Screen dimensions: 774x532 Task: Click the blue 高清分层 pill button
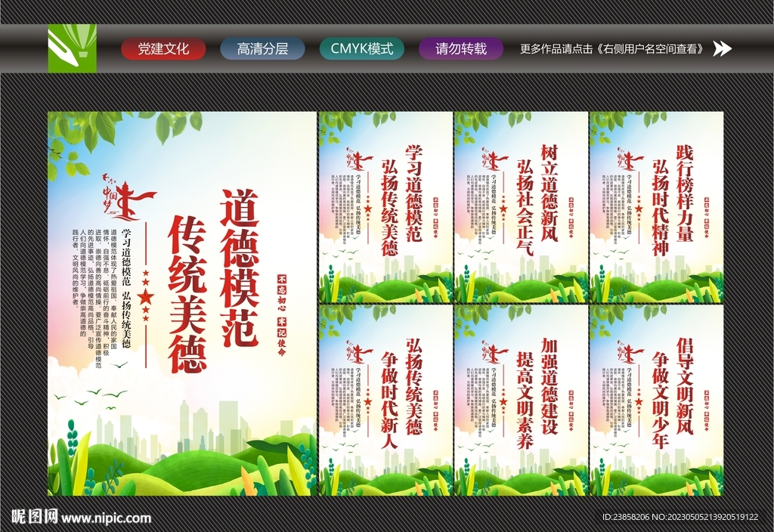(x=262, y=49)
